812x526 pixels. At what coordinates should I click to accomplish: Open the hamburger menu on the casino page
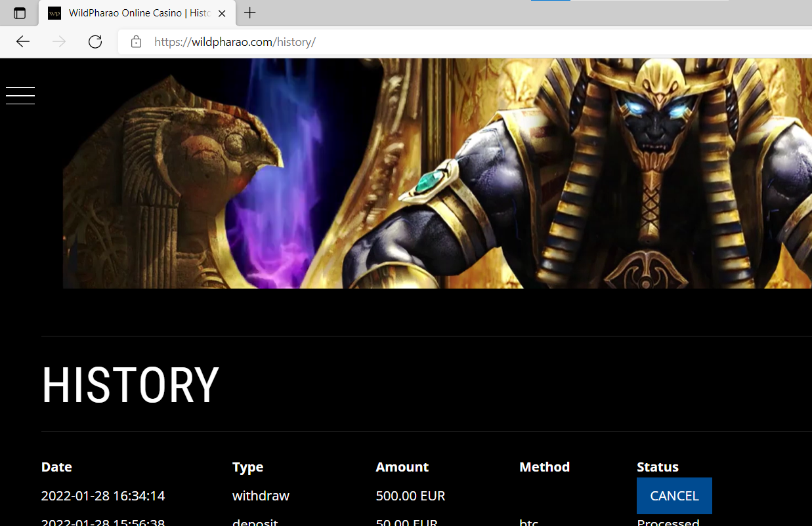(20, 96)
